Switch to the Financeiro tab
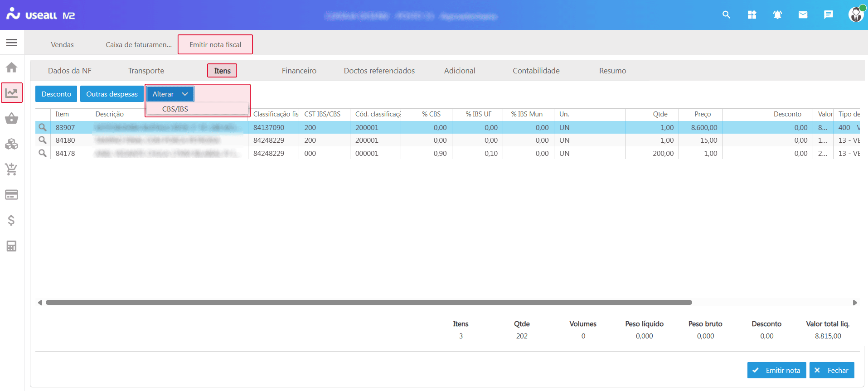868x391 pixels. [x=299, y=71]
